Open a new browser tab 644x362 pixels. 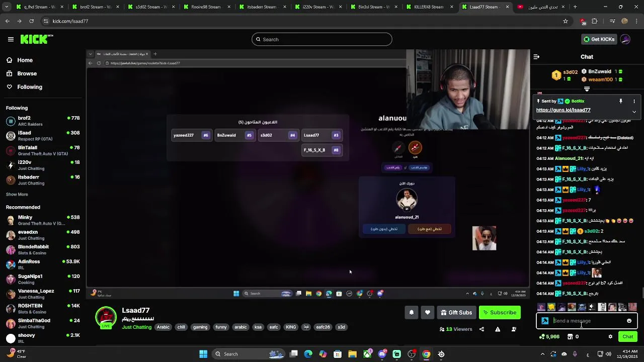tap(575, 7)
